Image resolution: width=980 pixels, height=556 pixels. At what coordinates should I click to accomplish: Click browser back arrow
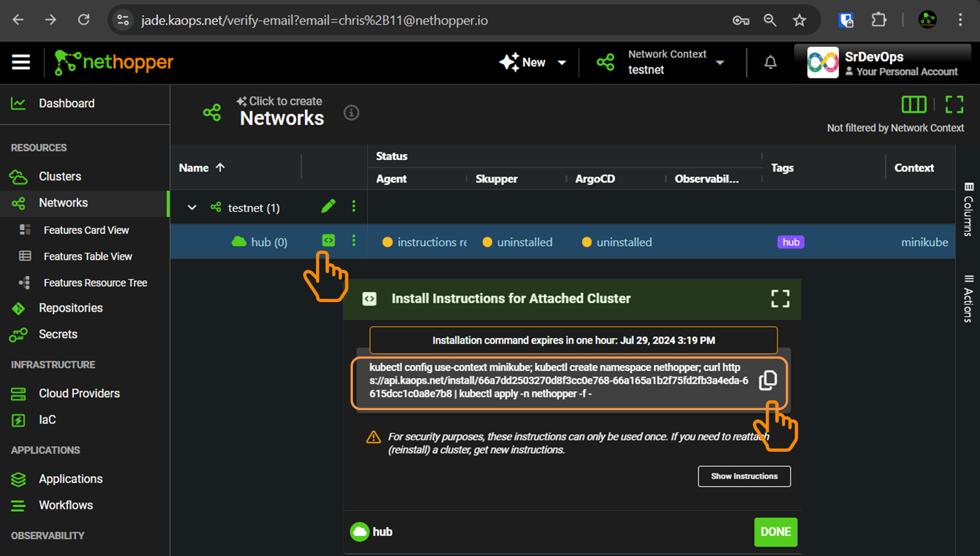pyautogui.click(x=18, y=20)
